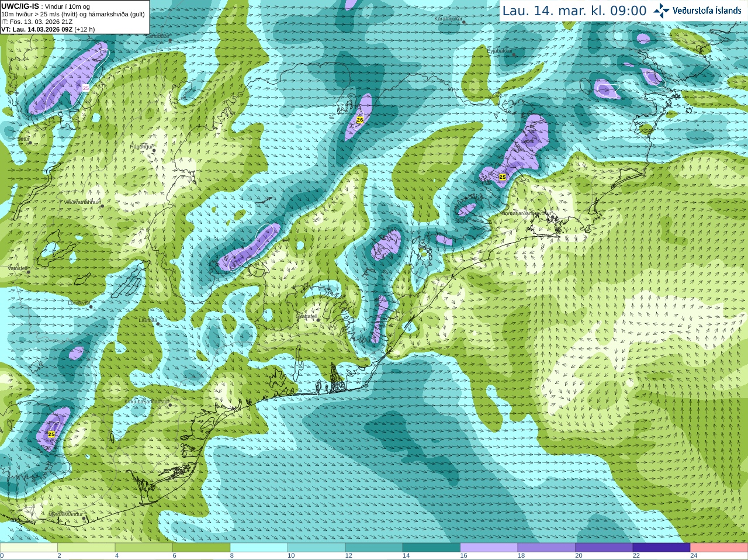Select the pink above-24 m/s legend swatch

coord(719,547)
